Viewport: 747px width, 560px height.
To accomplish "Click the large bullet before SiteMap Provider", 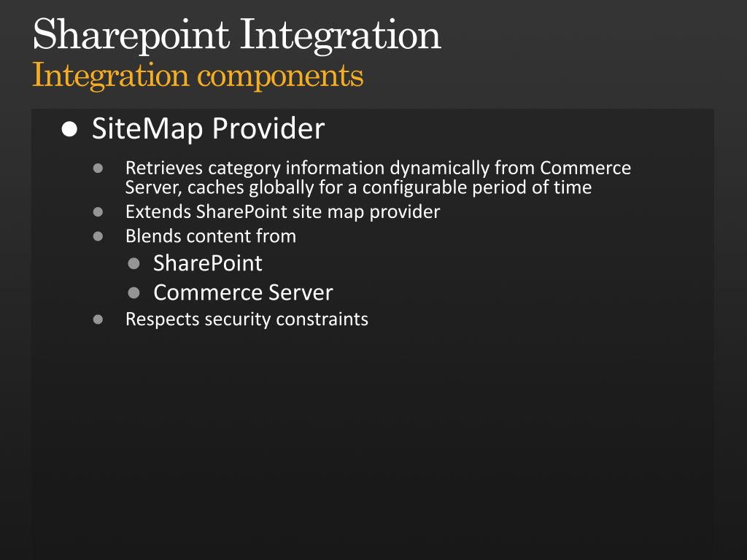I will pyautogui.click(x=69, y=130).
